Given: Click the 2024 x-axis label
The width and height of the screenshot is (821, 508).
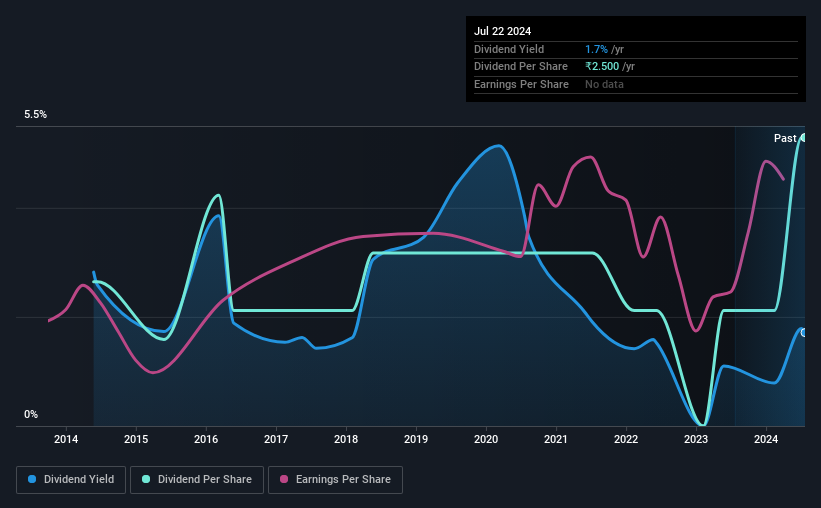Looking at the screenshot, I should pos(765,439).
